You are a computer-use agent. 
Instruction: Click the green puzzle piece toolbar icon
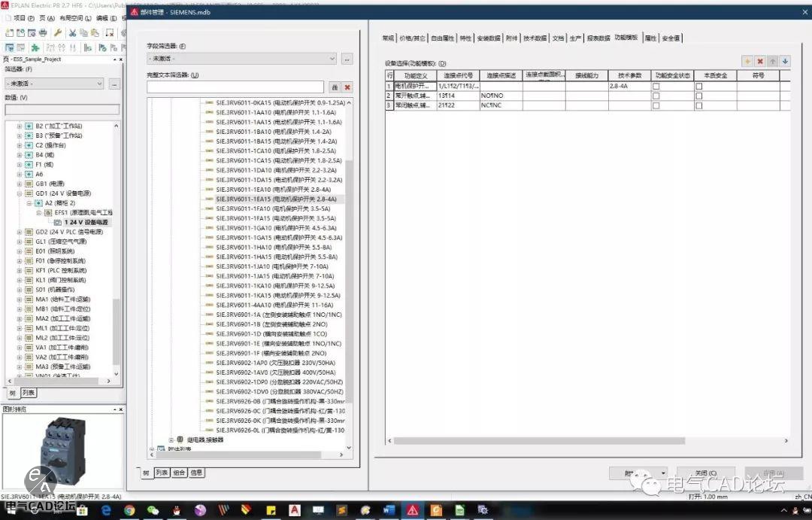pyautogui.click(x=35, y=47)
